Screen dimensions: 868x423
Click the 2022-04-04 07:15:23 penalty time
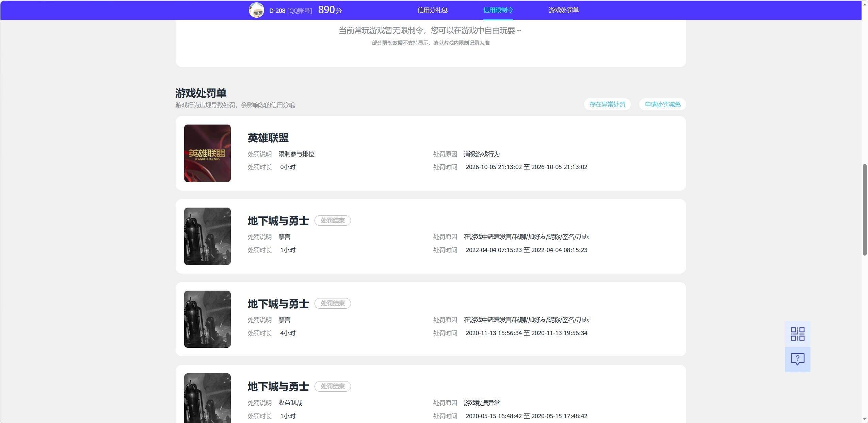point(526,250)
